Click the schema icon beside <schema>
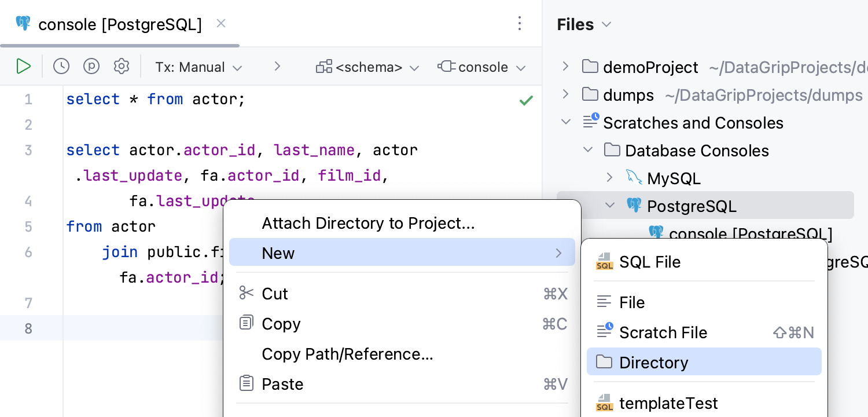The width and height of the screenshot is (868, 417). 324,67
